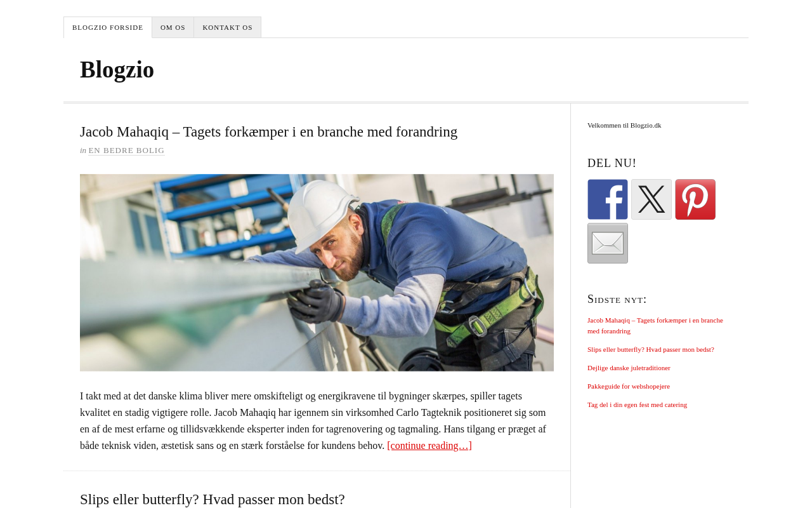812x508 pixels.
Task: Click the Del nu! heading
Action: coord(612,163)
